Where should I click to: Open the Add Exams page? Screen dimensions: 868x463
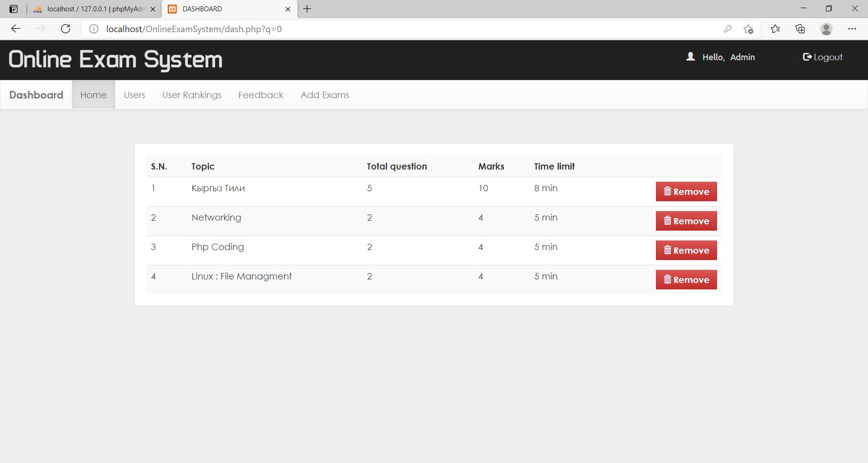coord(325,95)
